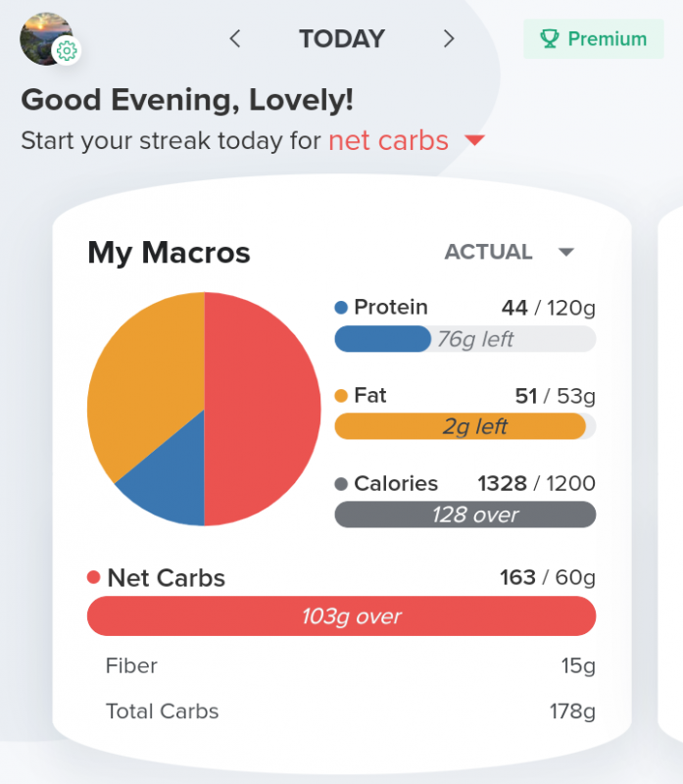683x784 pixels.
Task: Click the TODAY date label
Action: pos(342,39)
